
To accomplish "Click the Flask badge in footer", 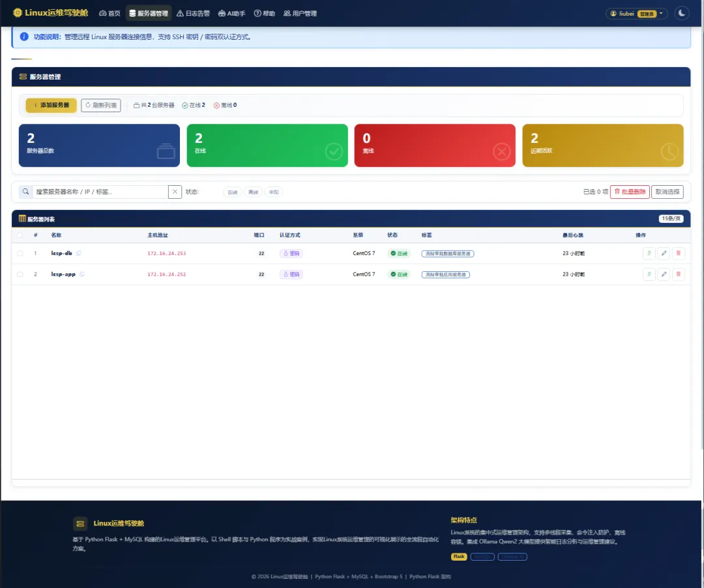I will pyautogui.click(x=459, y=557).
